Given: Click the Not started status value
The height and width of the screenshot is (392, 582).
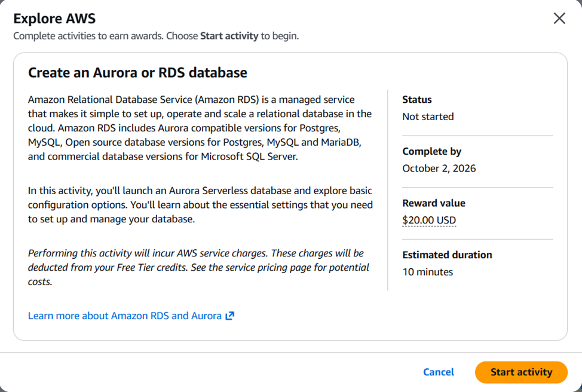Looking at the screenshot, I should point(428,117).
